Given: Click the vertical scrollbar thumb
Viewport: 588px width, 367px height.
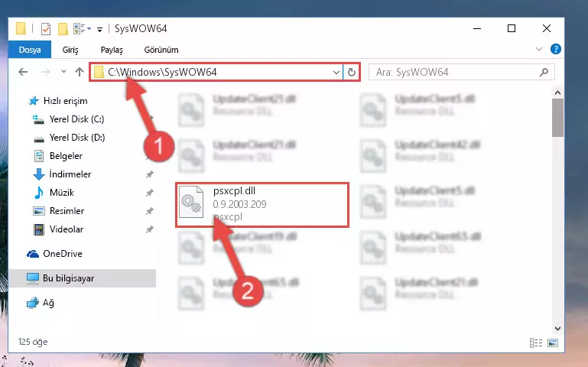Looking at the screenshot, I should pos(557,117).
